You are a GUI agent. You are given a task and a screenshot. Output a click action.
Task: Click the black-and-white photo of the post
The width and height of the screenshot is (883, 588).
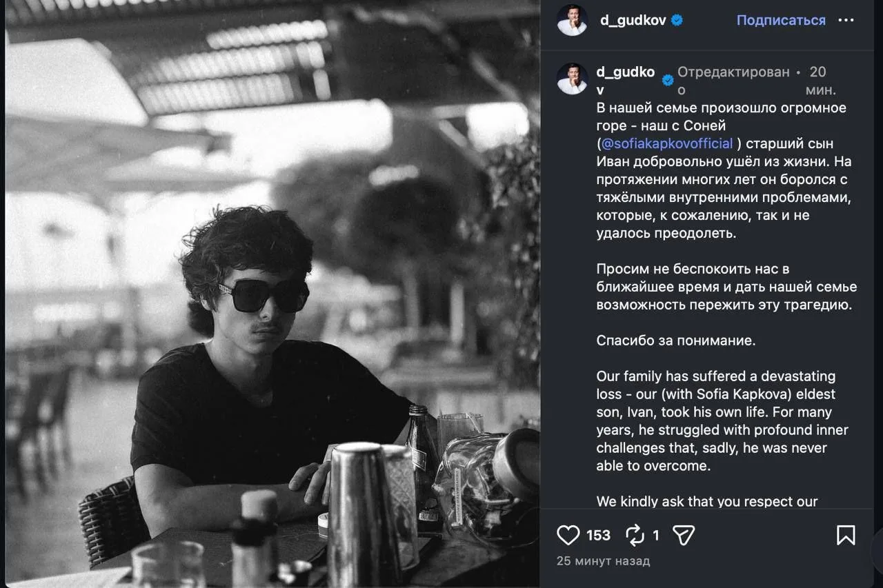click(272, 294)
